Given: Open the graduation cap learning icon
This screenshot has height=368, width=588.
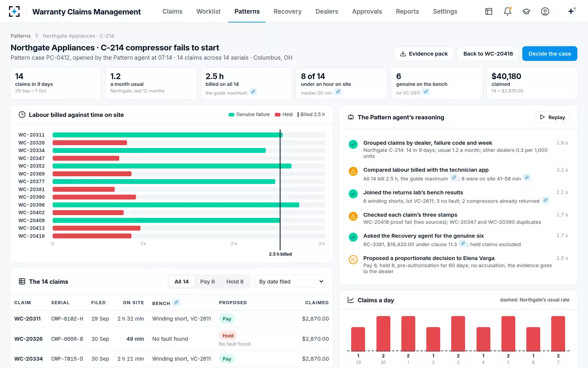Looking at the screenshot, I should [526, 11].
